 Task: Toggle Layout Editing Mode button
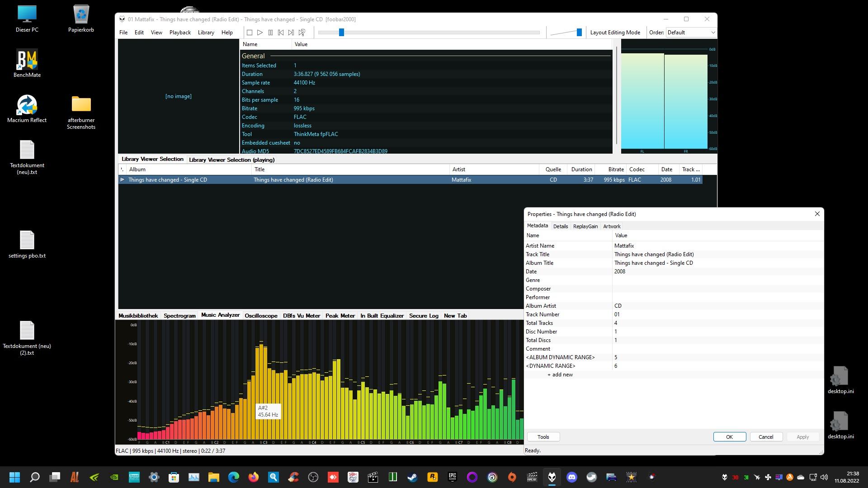(615, 33)
